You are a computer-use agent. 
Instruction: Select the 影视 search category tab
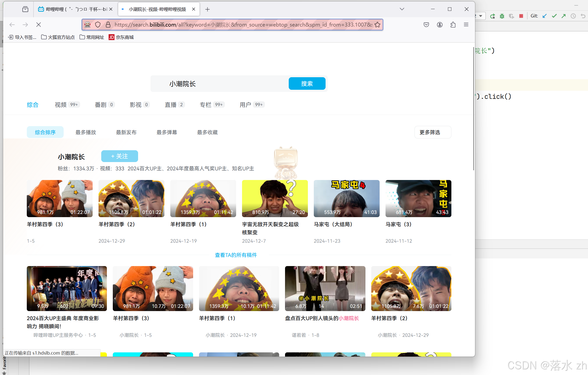coord(140,105)
